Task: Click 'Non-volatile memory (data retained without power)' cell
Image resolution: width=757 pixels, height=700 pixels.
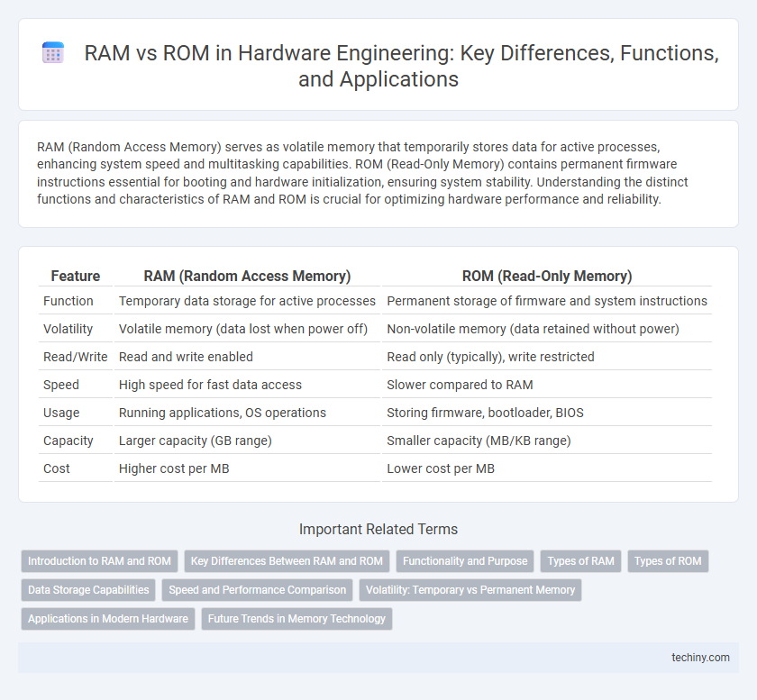Action: point(547,329)
